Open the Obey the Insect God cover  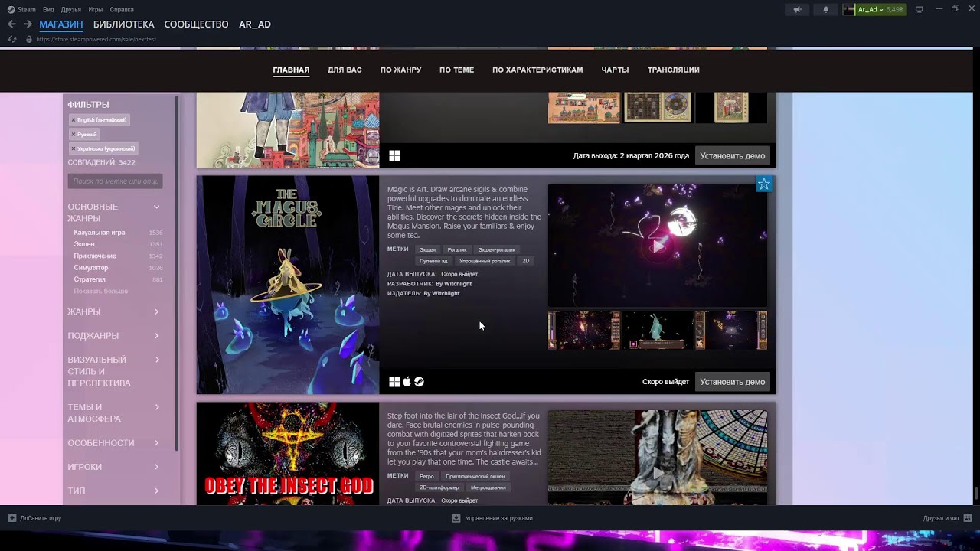288,454
